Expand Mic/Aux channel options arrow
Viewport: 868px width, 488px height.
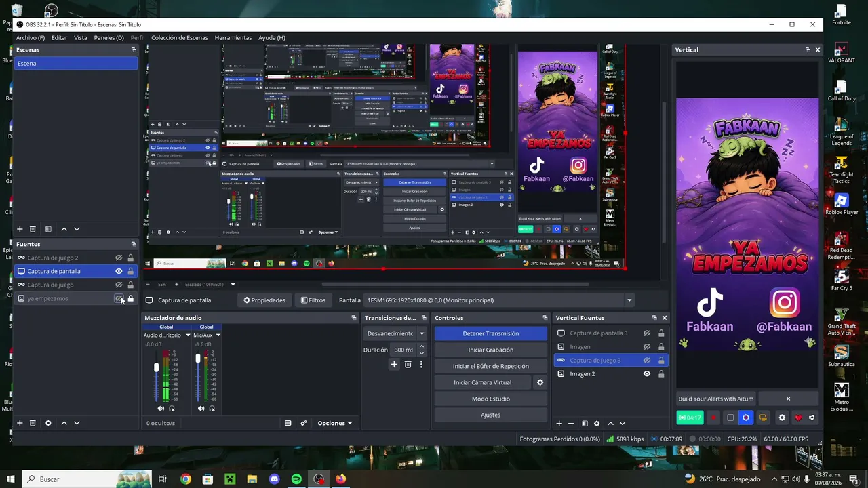tap(218, 335)
